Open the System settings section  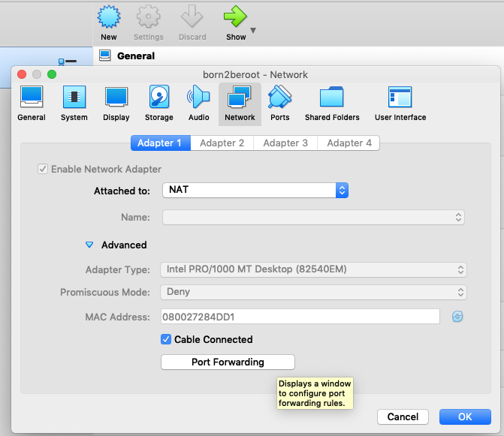[74, 104]
